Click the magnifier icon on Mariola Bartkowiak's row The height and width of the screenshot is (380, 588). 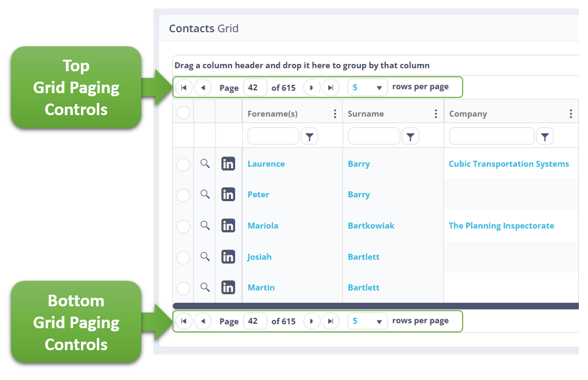tap(204, 225)
